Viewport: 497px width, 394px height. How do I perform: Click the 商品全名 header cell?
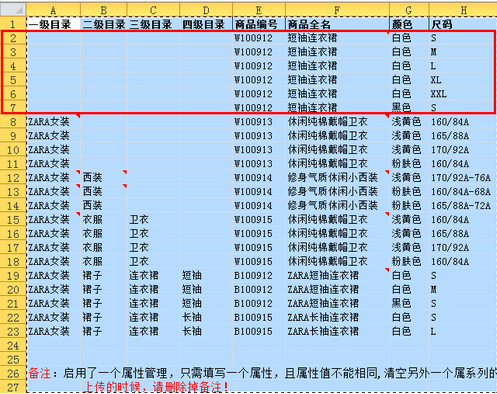[337, 24]
